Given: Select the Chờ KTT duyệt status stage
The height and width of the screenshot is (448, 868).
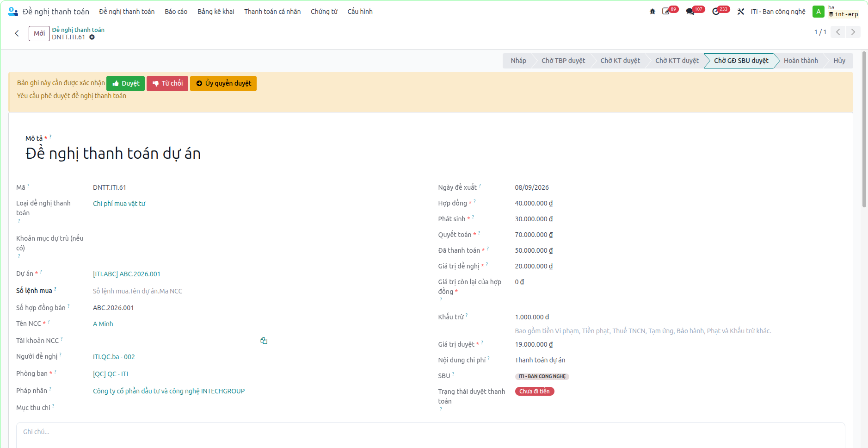Looking at the screenshot, I should pos(677,61).
